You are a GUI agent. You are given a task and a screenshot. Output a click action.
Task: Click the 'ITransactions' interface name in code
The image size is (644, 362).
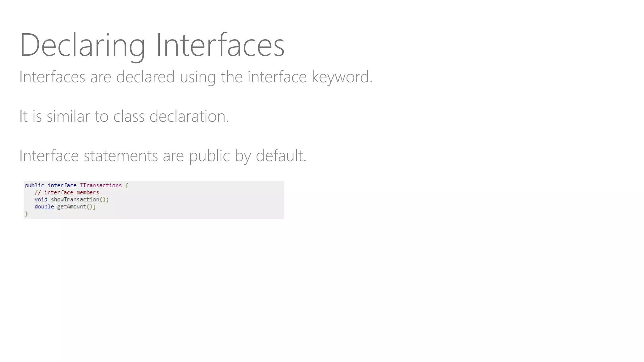pos(101,185)
